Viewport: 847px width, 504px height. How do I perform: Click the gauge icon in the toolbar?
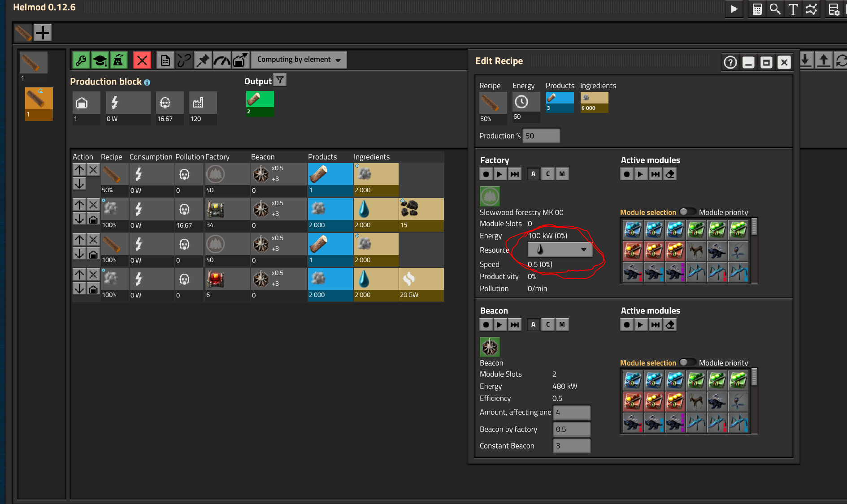pos(222,60)
